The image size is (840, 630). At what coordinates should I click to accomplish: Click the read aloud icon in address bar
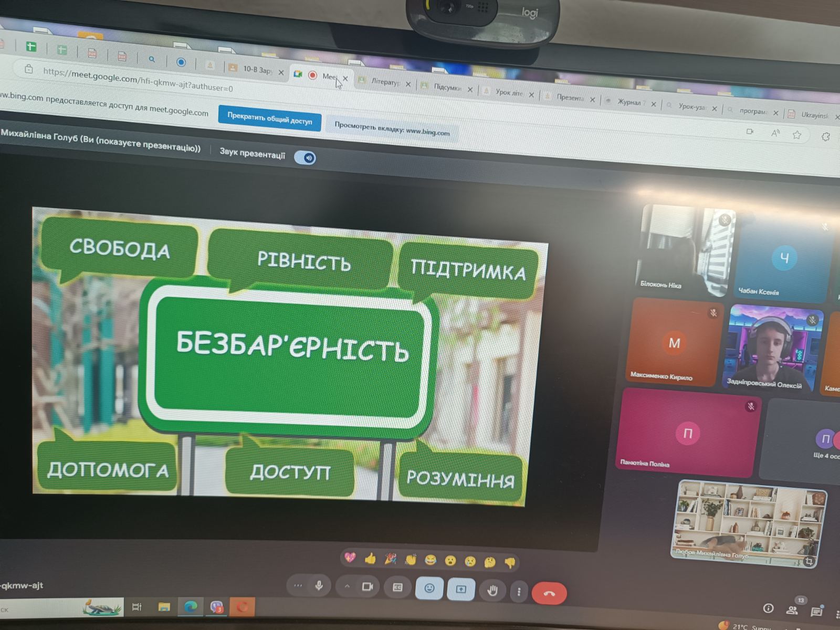pos(775,133)
